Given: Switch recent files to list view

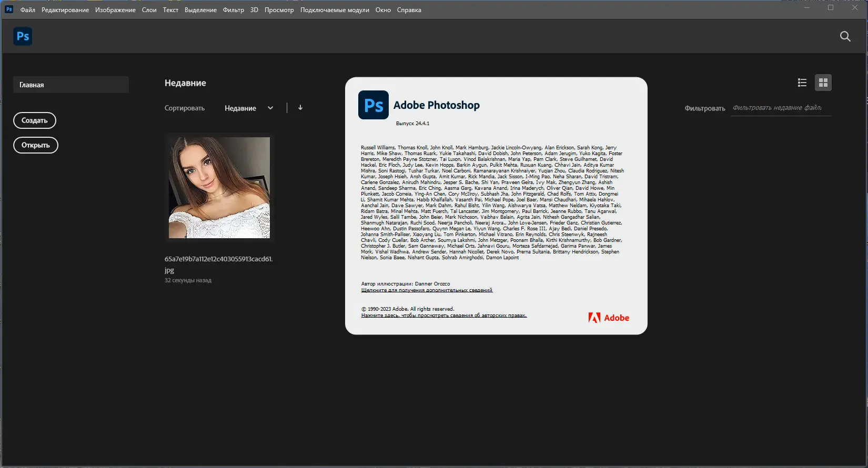Looking at the screenshot, I should tap(802, 83).
